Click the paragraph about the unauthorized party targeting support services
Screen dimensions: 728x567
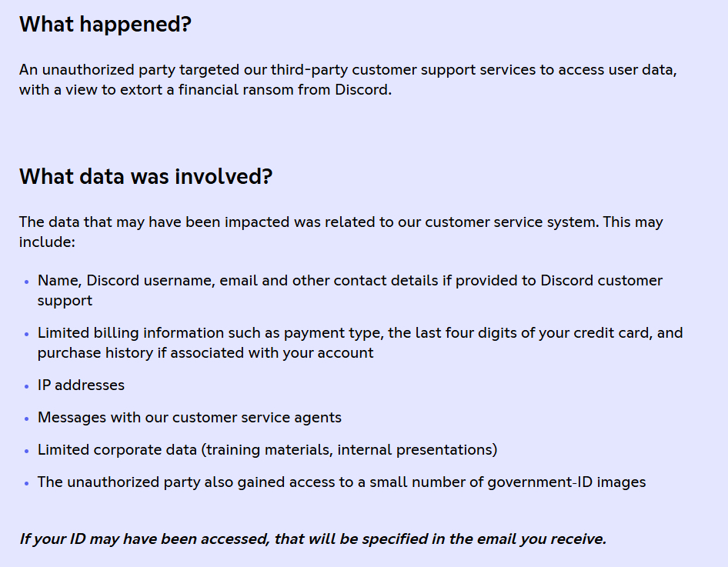pyautogui.click(x=348, y=79)
